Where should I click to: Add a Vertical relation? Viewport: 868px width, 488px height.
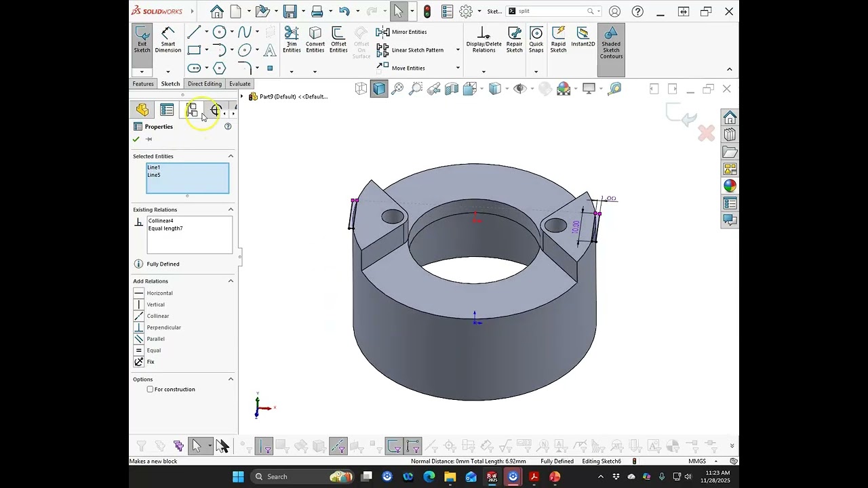click(149, 304)
